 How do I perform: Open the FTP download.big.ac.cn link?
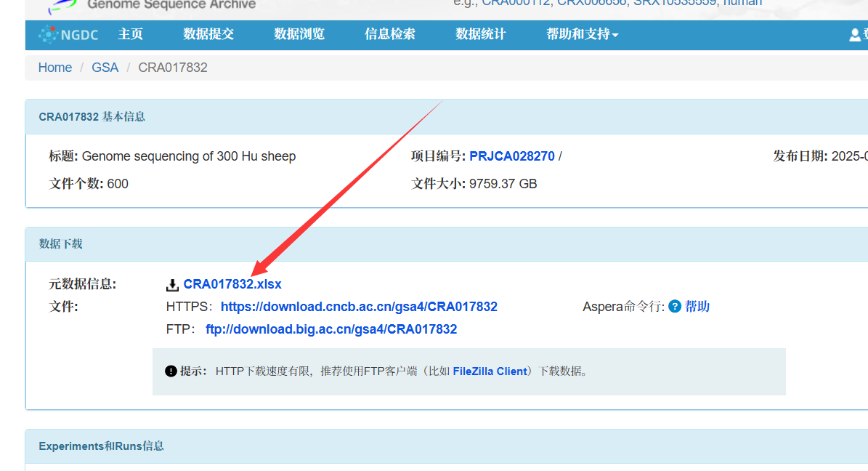pos(331,329)
